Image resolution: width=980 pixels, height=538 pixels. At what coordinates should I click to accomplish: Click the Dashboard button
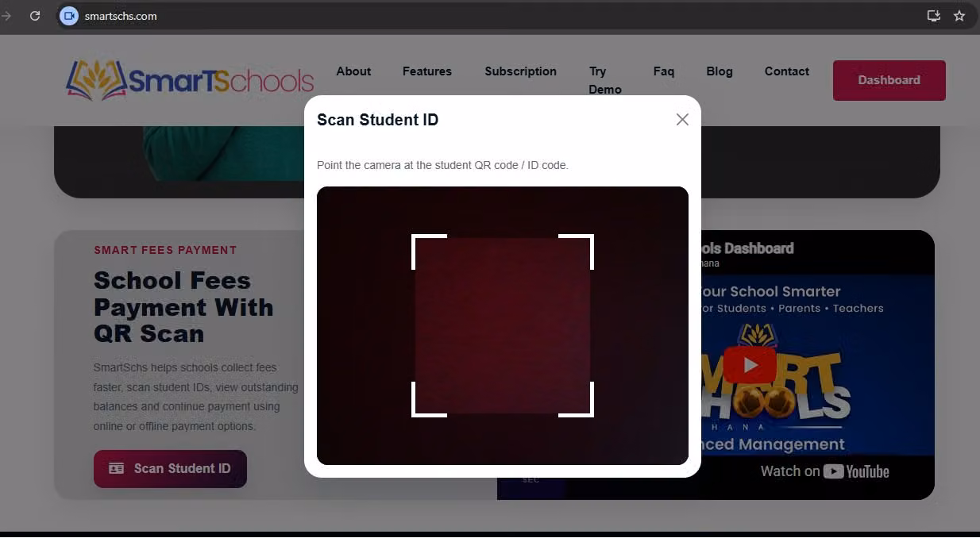pyautogui.click(x=889, y=80)
